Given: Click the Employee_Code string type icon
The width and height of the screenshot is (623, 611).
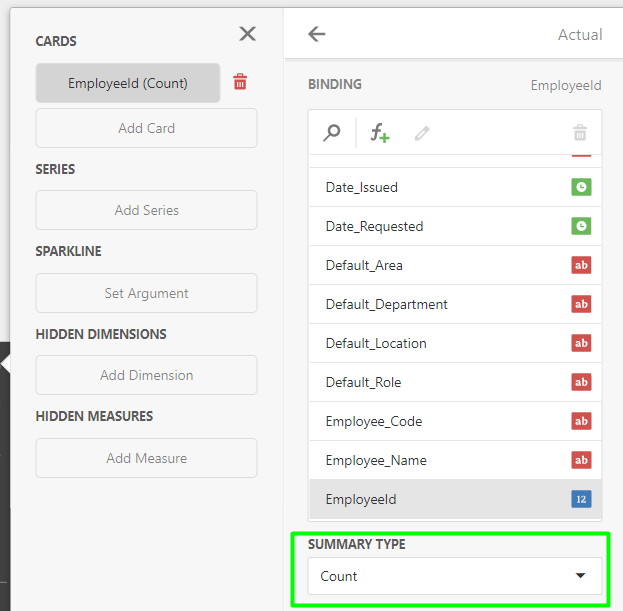Looking at the screenshot, I should click(x=581, y=421).
